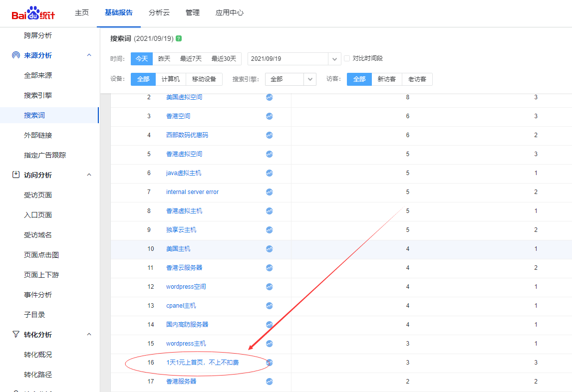Open 搜索引擎 in the sidebar
The image size is (572, 392).
(x=38, y=95)
